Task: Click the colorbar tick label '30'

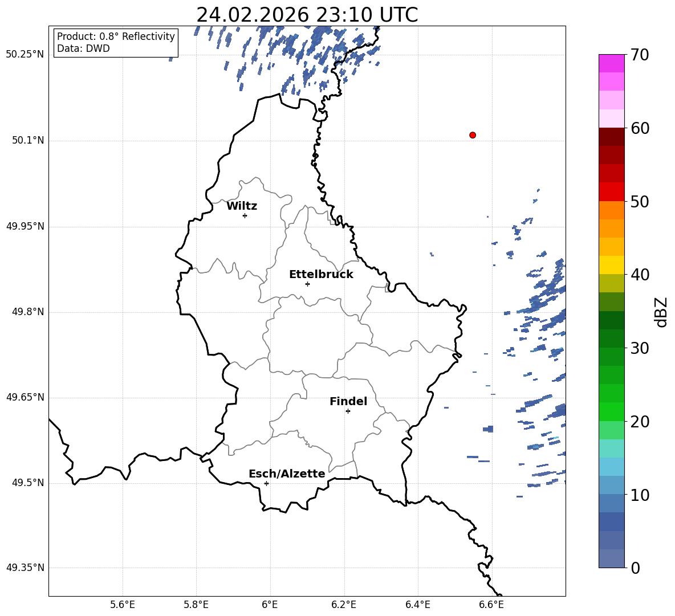Action: tap(640, 348)
